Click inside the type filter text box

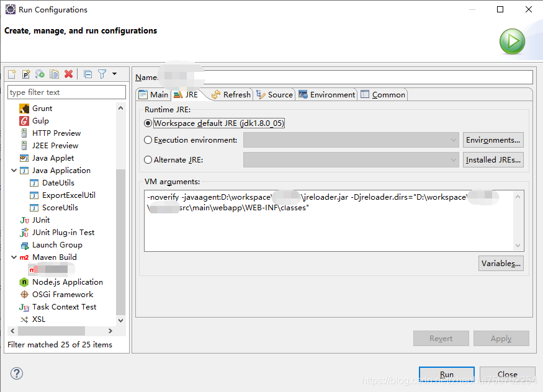click(x=66, y=92)
